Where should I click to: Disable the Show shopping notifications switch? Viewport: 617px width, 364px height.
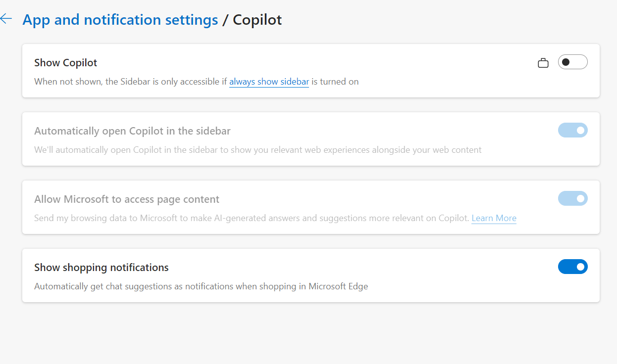coord(572,267)
